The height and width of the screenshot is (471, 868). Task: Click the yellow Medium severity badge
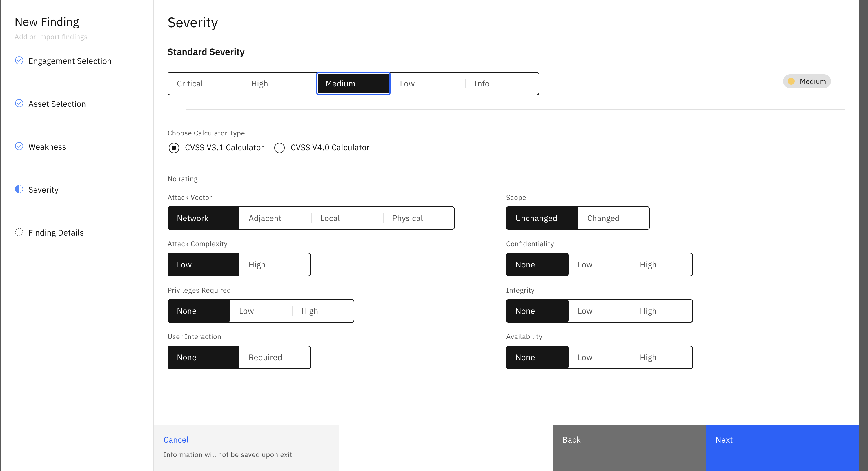click(x=807, y=81)
